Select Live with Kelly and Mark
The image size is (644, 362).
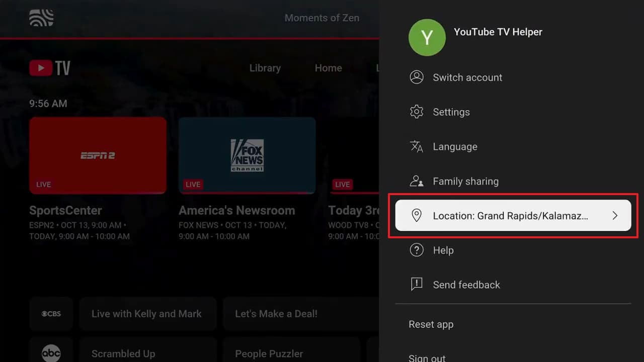coord(148,314)
